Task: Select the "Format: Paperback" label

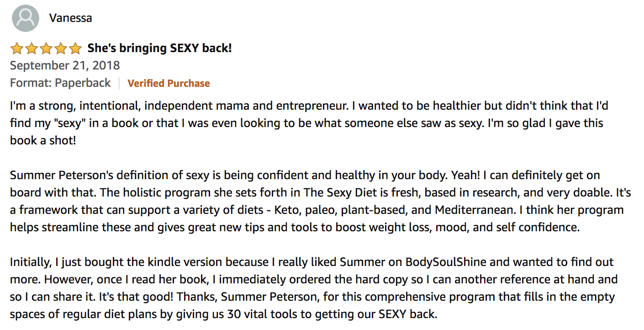Action: [x=60, y=83]
